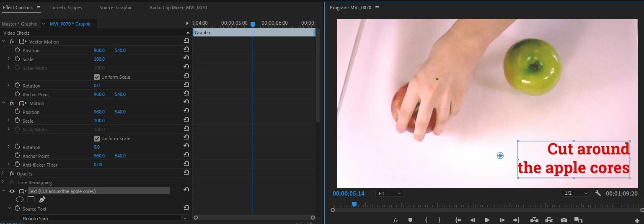The width and height of the screenshot is (644, 224).
Task: Mark Out point in Program monitor
Action: 439,220
